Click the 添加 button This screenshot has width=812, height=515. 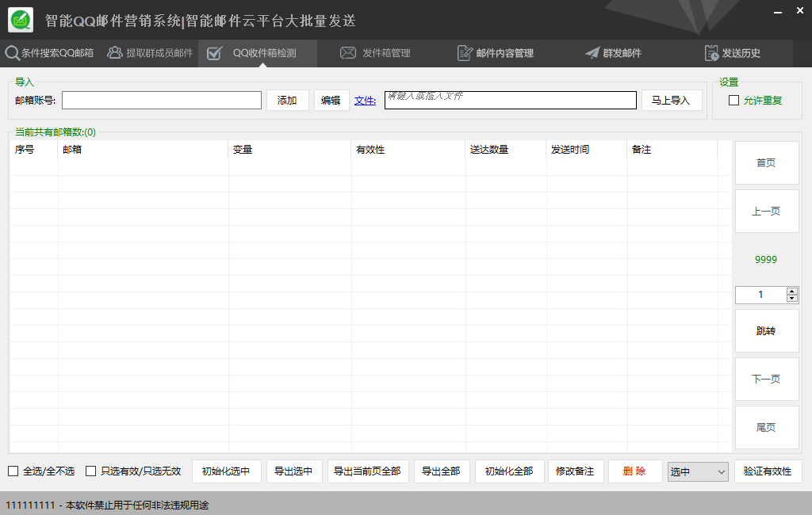[287, 101]
